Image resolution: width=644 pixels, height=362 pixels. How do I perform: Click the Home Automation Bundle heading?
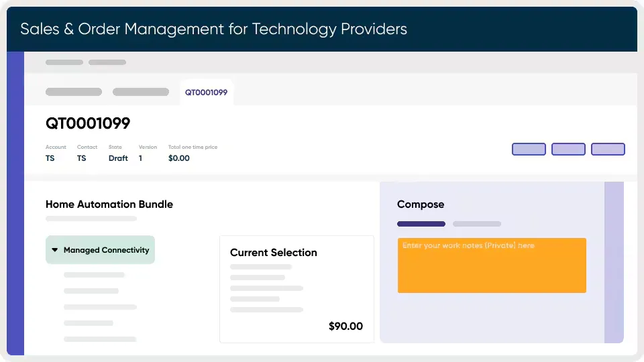(x=109, y=204)
